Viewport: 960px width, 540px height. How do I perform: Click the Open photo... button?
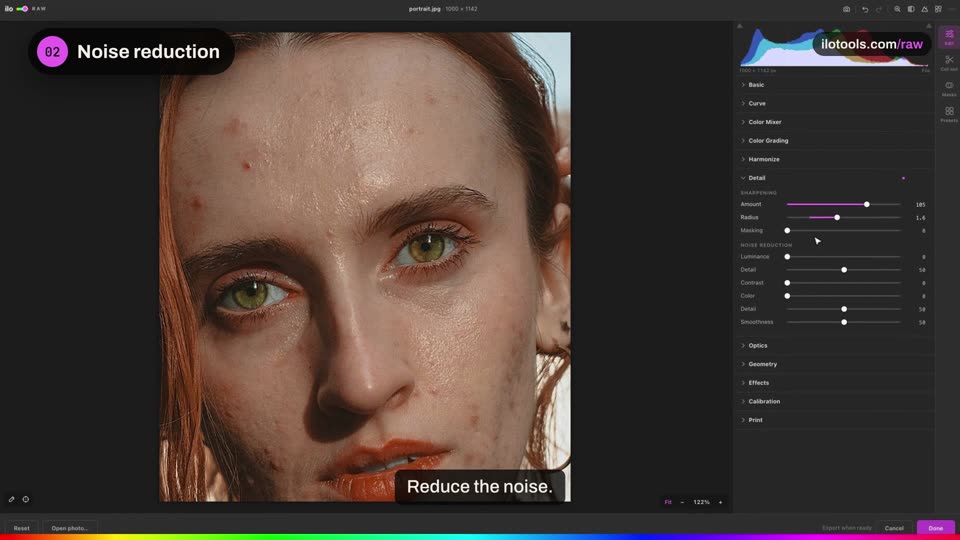click(69, 528)
